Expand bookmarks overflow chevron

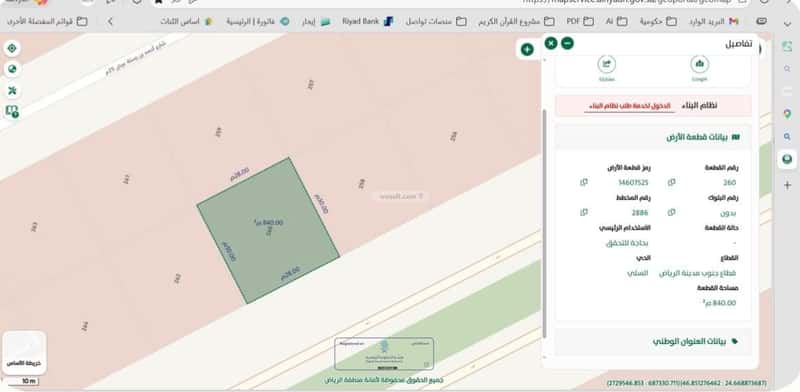tap(110, 21)
